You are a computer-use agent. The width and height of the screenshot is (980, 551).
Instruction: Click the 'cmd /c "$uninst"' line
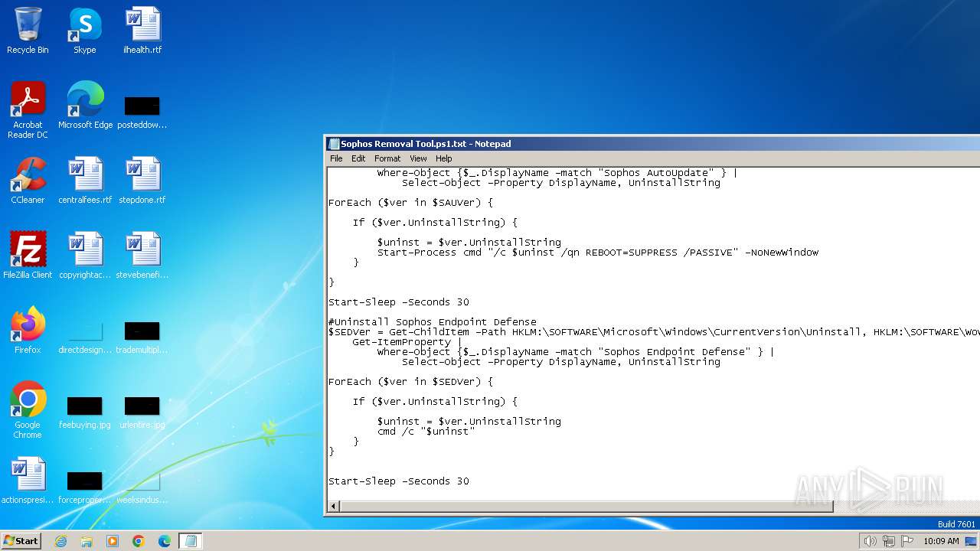426,432
